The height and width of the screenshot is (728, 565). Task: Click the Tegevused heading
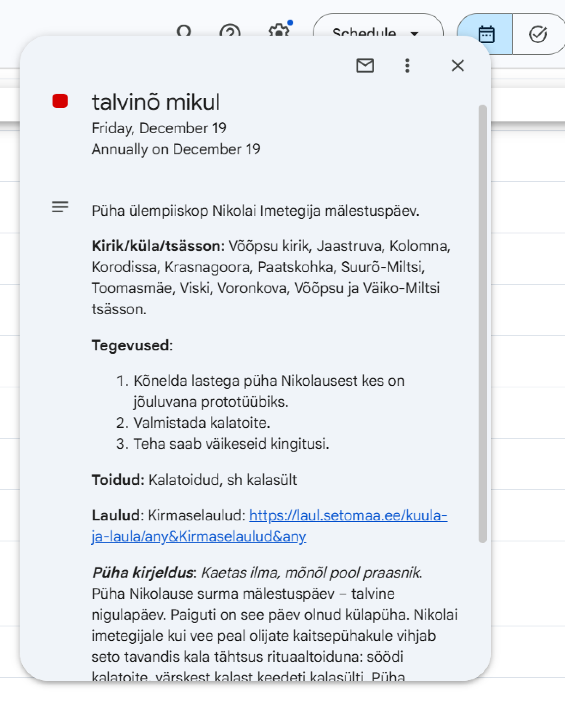(x=131, y=345)
